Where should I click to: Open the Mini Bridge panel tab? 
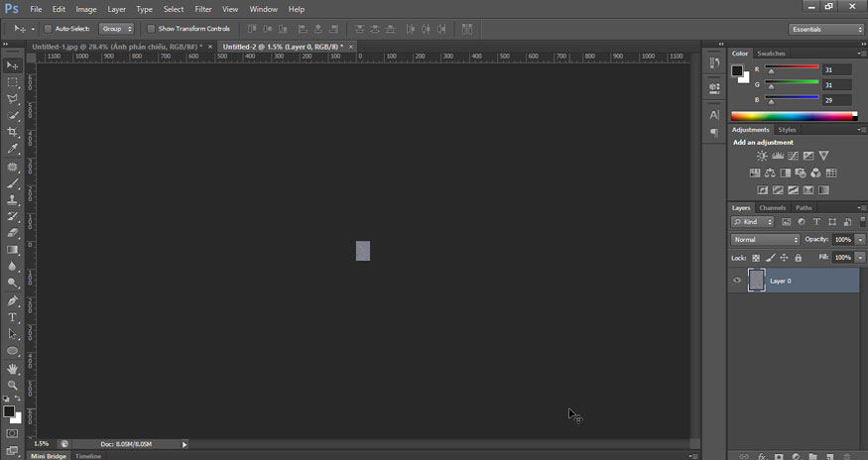pos(49,456)
